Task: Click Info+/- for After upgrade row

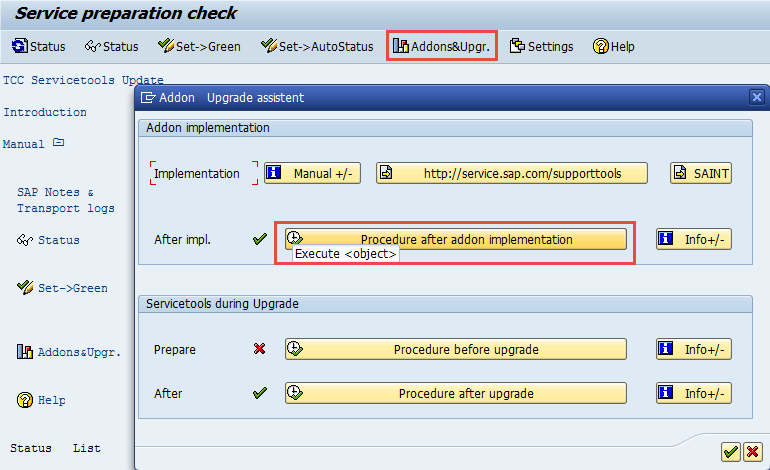Action: tap(693, 393)
